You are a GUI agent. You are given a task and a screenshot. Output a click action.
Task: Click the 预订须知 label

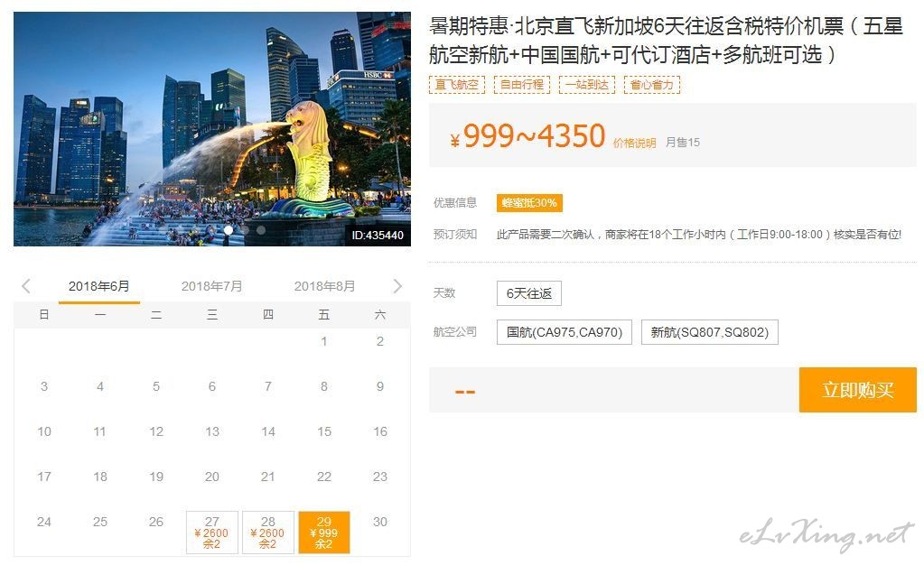455,235
